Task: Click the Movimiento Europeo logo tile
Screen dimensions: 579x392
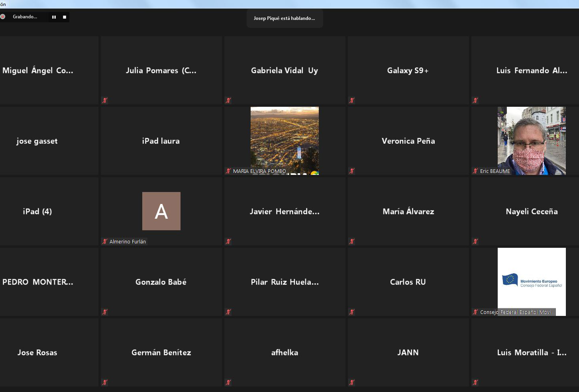Action: point(532,281)
